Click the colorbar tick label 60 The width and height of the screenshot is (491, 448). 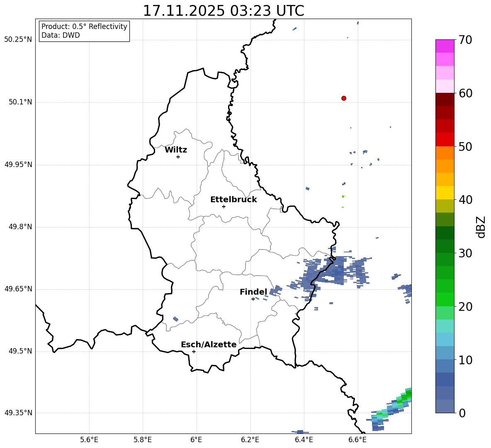[466, 93]
